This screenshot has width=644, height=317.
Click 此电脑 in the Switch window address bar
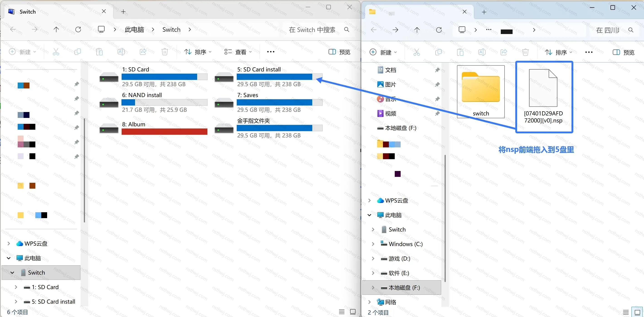click(x=134, y=29)
